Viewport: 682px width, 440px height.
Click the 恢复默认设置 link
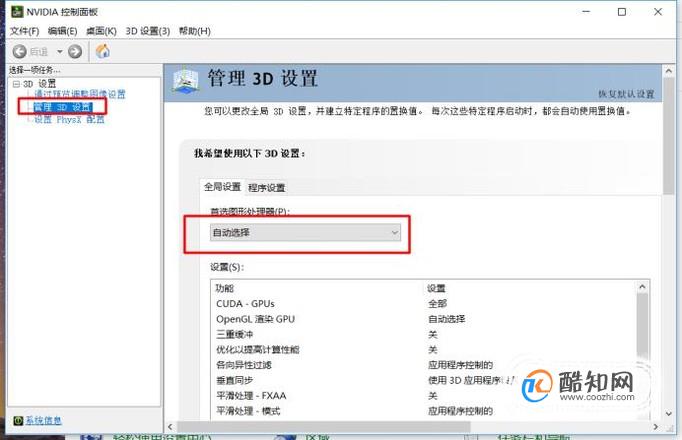[x=626, y=94]
